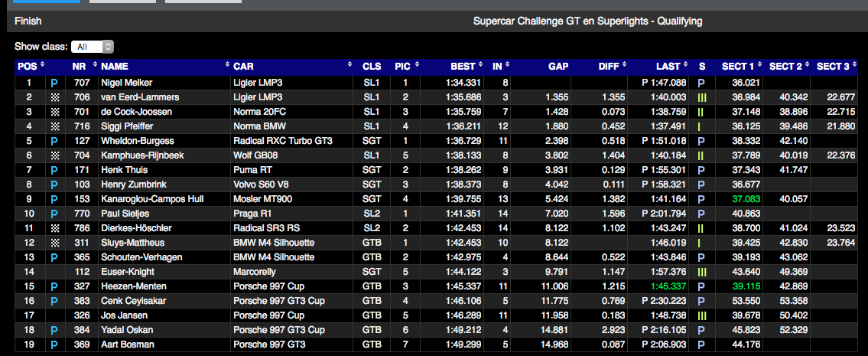Click pit icon for Aart Bosman
This screenshot has width=868, height=356.
(x=54, y=345)
